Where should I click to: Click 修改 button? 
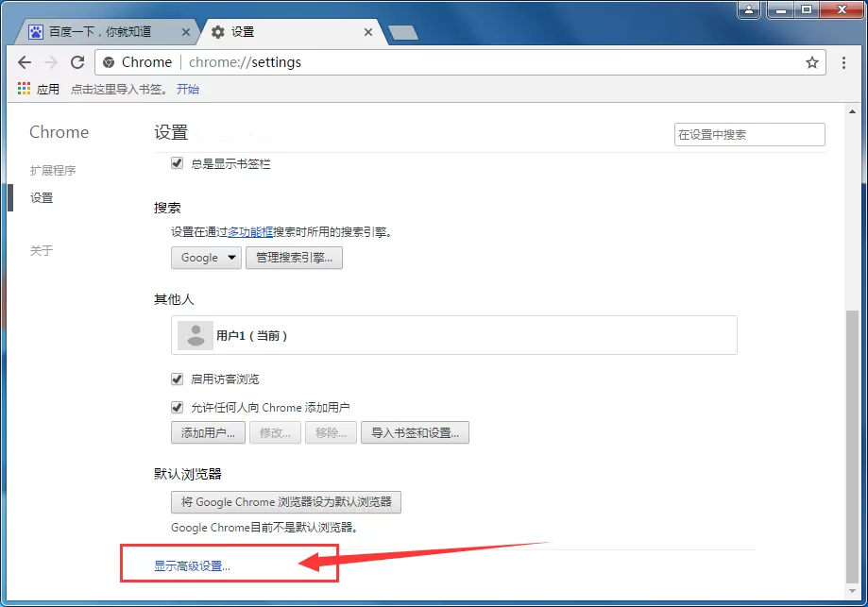275,432
